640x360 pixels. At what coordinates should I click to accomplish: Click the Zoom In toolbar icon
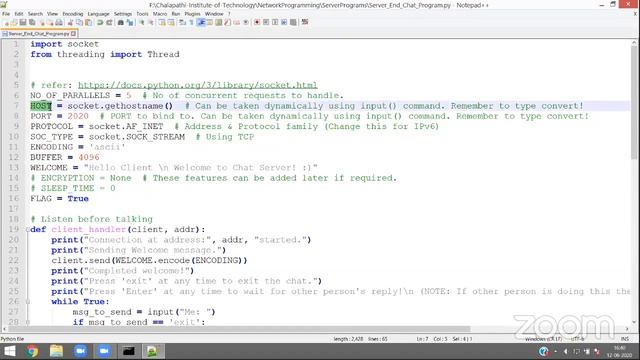tap(142, 22)
